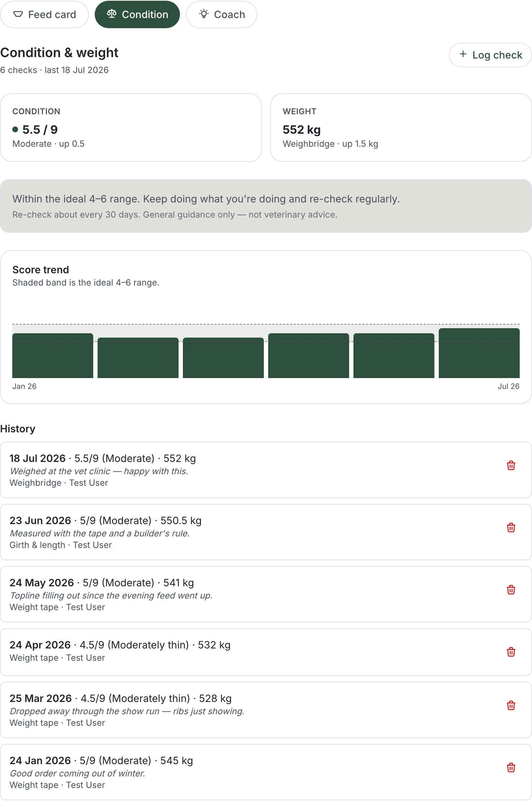The width and height of the screenshot is (532, 801).
Task: Open the Feed card tab
Action: click(x=44, y=14)
